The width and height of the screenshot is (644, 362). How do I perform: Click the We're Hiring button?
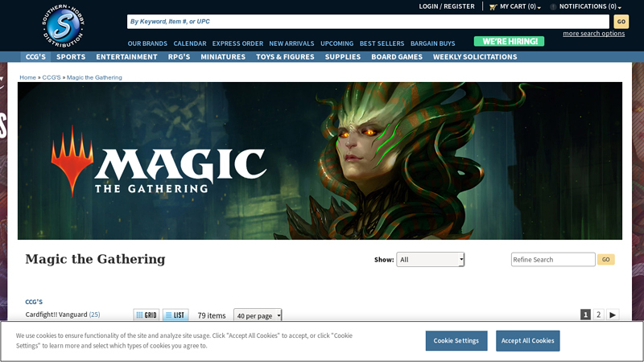coord(509,42)
